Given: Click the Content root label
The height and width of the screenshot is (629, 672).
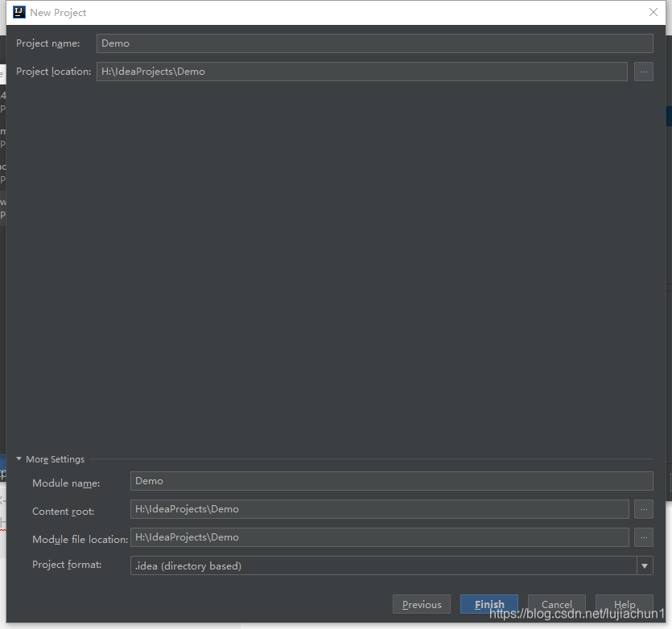Looking at the screenshot, I should (63, 512).
